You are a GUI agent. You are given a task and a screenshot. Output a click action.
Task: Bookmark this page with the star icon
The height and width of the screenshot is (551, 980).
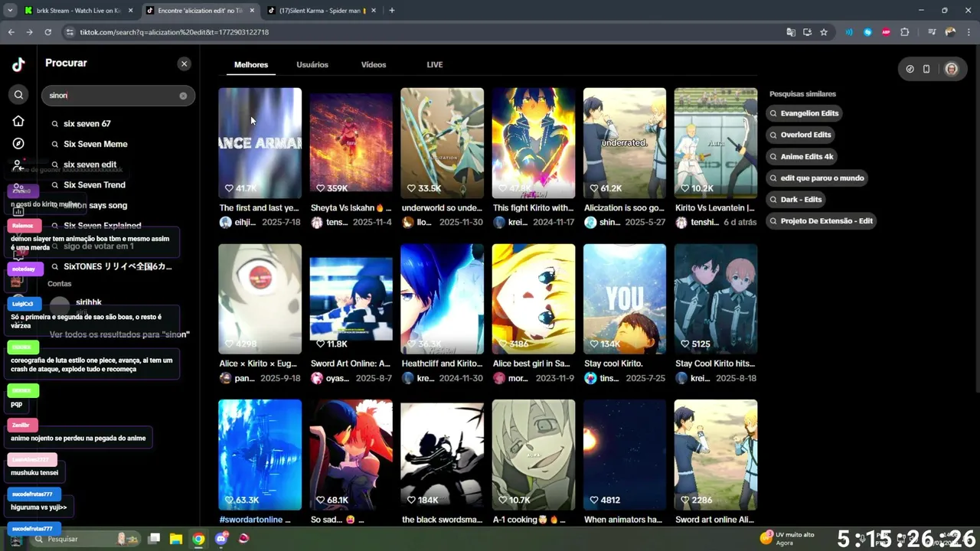tap(824, 32)
